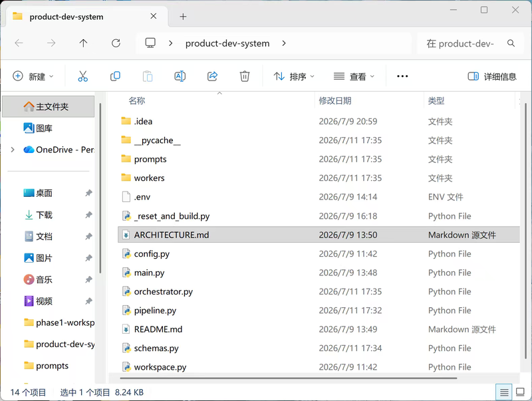Unpin 音乐 using its pin icon

[x=88, y=279]
